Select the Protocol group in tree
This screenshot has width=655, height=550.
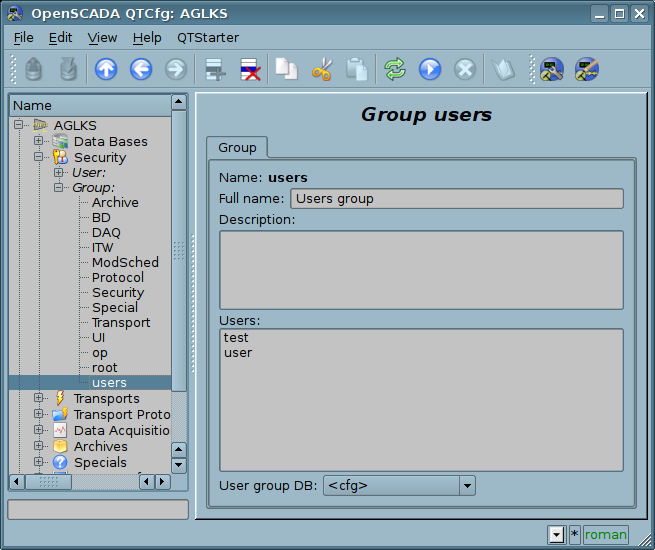[118, 277]
